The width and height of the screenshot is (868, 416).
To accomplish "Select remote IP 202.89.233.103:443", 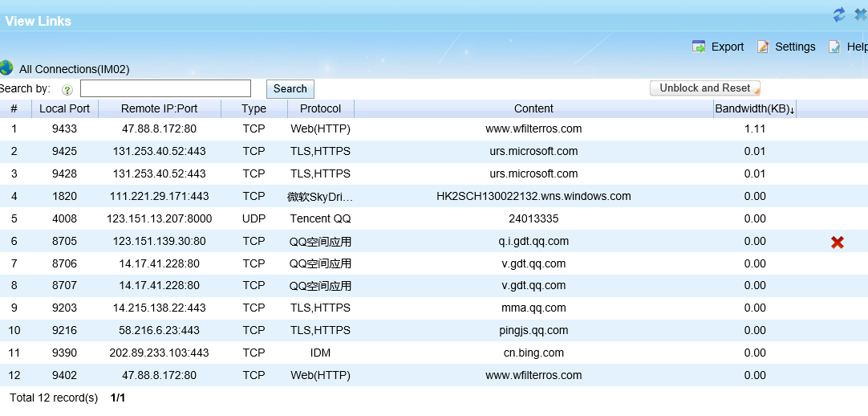I will click(x=160, y=353).
